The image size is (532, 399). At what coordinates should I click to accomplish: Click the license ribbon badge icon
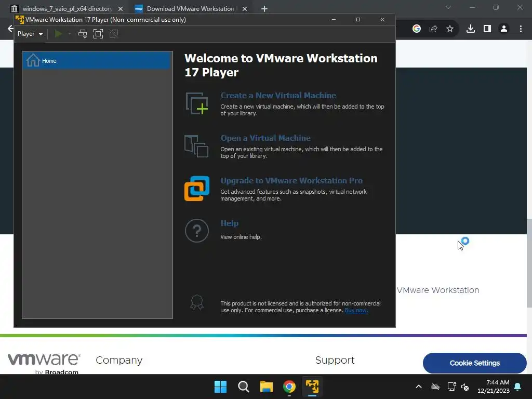197,302
